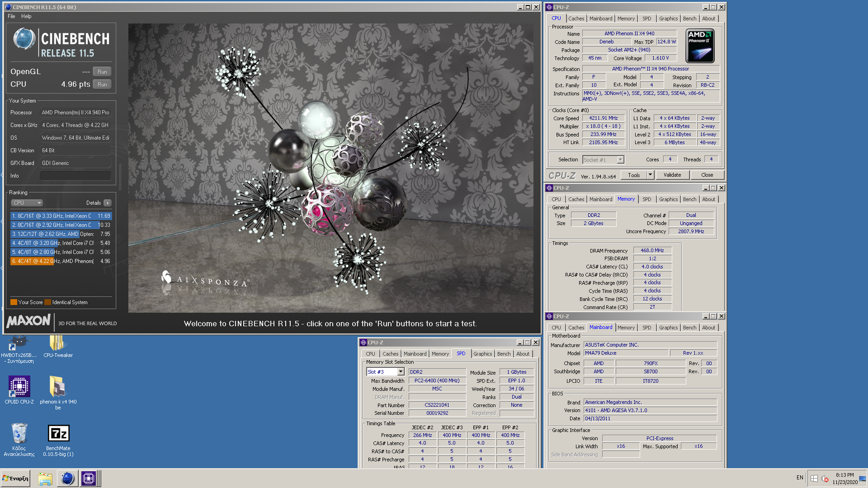Viewport: 868px width, 488px height.
Task: Click the volume tray icon
Action: [x=825, y=478]
